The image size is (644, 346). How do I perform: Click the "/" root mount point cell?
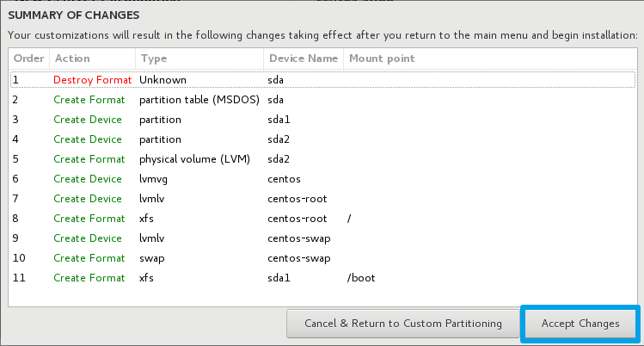tap(349, 218)
